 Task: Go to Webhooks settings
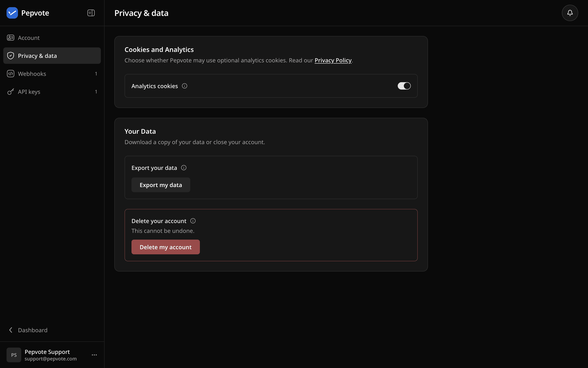52,74
